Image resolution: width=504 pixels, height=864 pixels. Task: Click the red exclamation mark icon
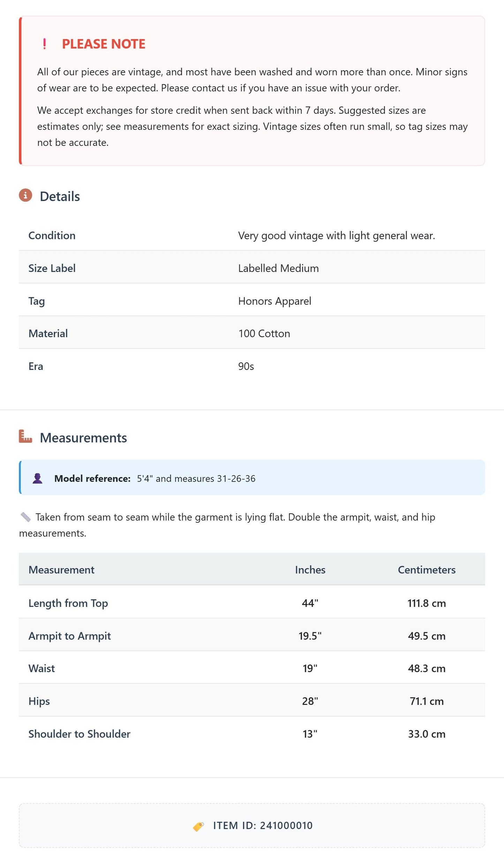[x=44, y=44]
